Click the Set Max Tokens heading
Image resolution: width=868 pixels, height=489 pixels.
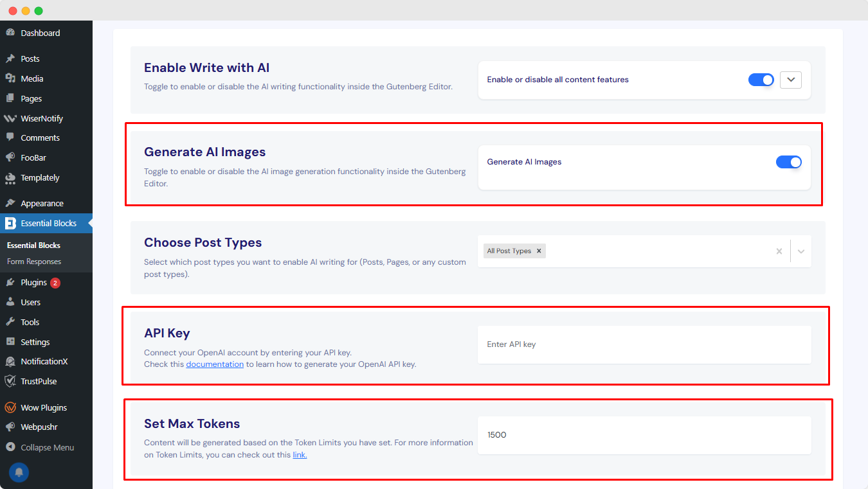click(192, 423)
